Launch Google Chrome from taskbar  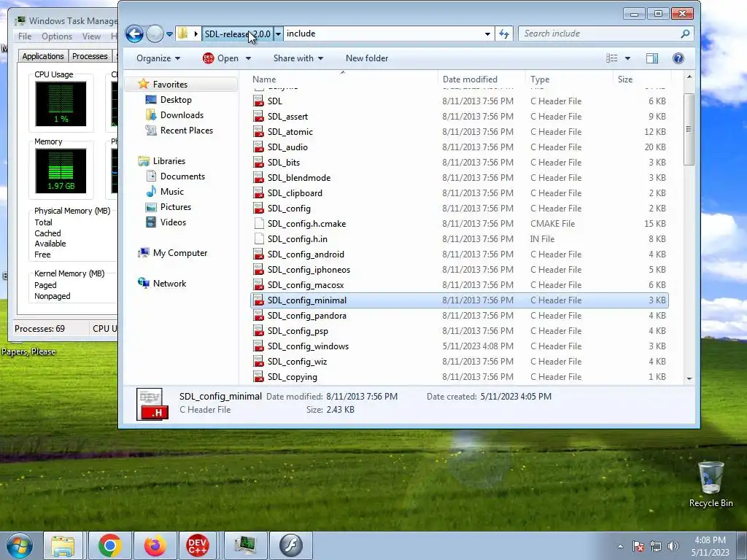(x=109, y=545)
